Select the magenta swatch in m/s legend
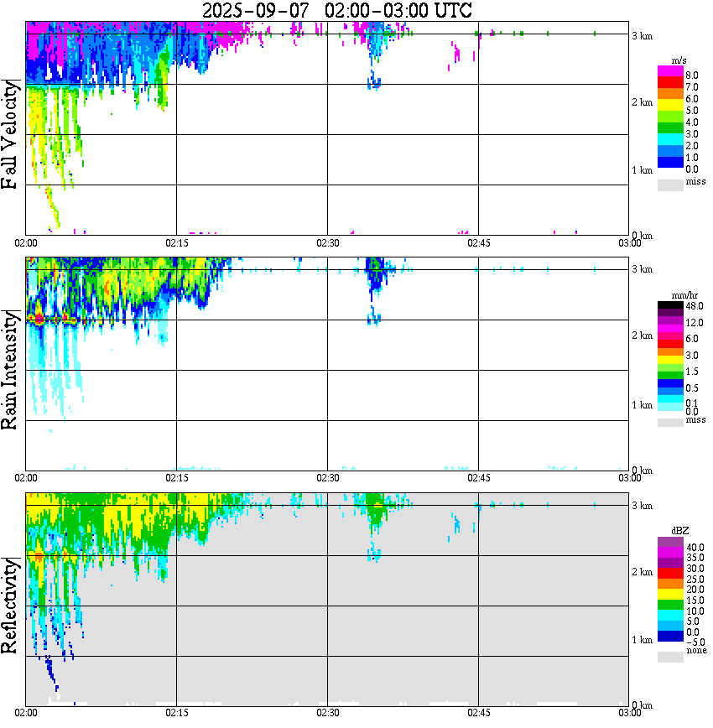713x728 pixels. [x=670, y=70]
